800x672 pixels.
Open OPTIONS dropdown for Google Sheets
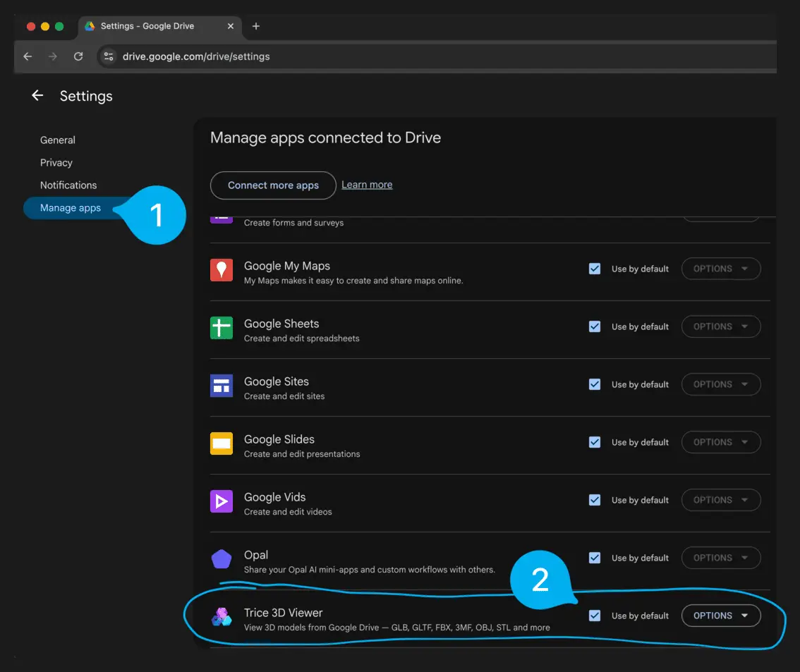coord(721,326)
